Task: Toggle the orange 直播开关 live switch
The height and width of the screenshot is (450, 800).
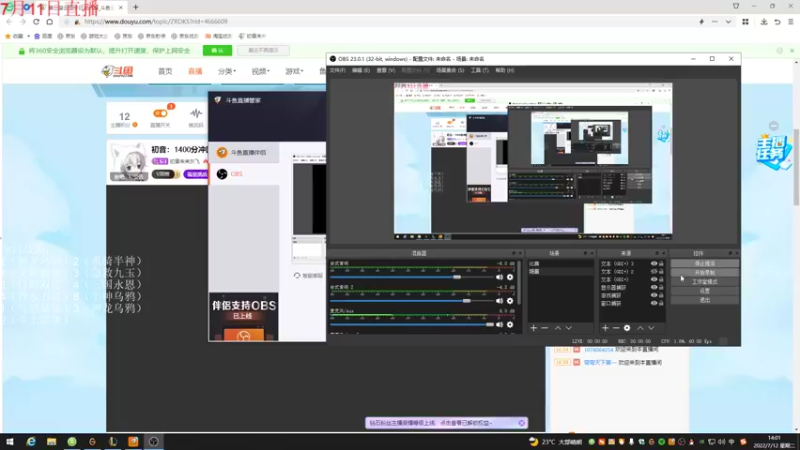Action: (160, 113)
